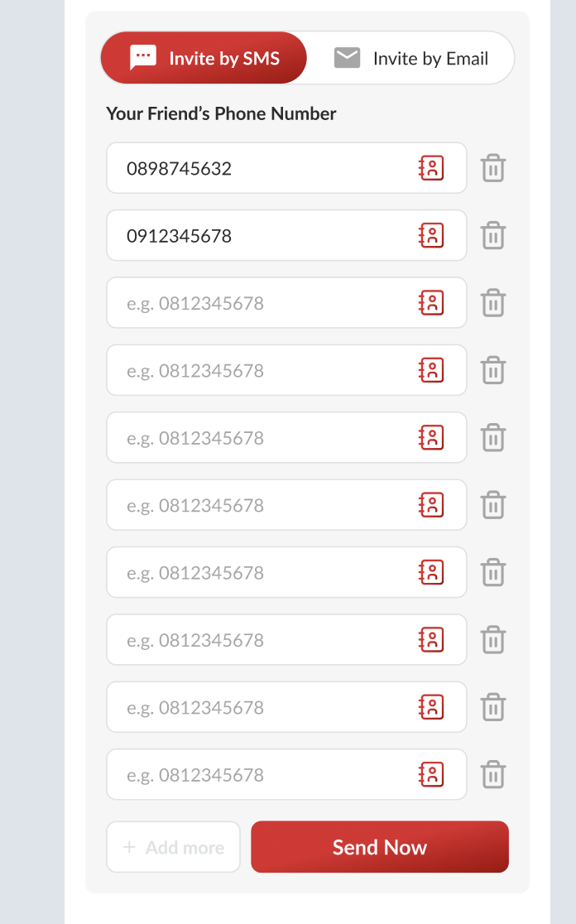This screenshot has height=924, width=576.
Task: Open contacts picker for number 0898745632
Action: pos(431,168)
